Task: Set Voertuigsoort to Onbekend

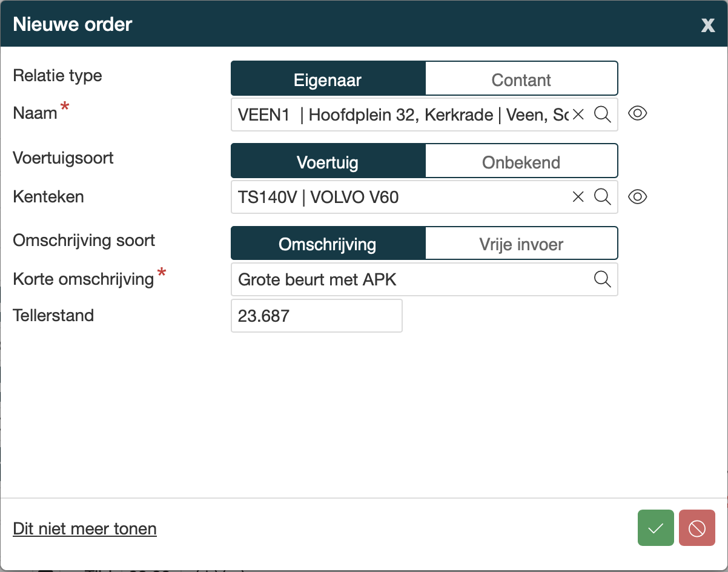Action: click(521, 162)
